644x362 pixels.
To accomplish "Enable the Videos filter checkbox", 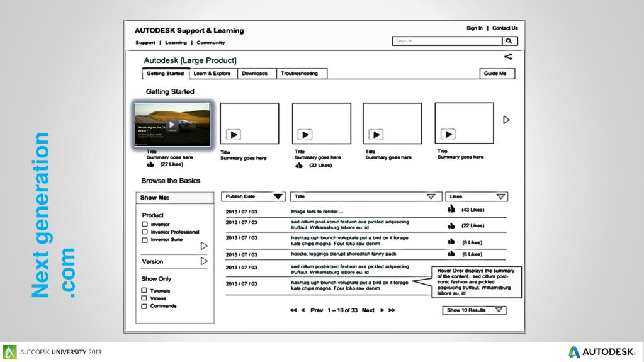I will point(144,298).
